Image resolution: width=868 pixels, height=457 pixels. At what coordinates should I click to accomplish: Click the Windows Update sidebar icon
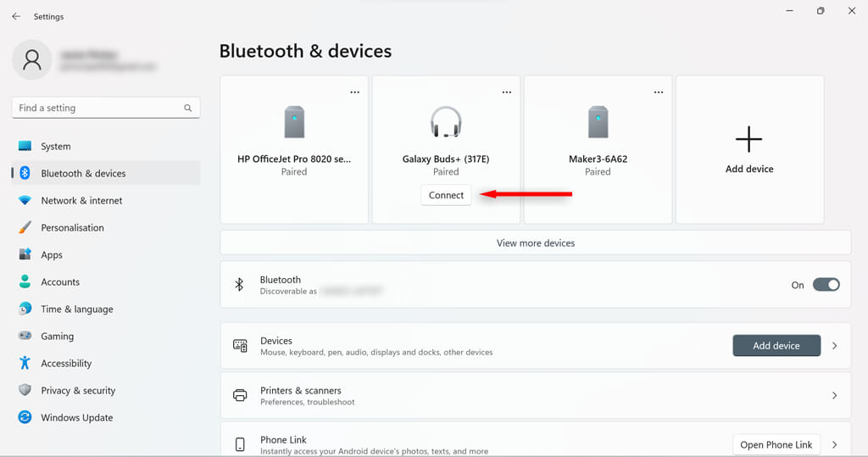25,417
